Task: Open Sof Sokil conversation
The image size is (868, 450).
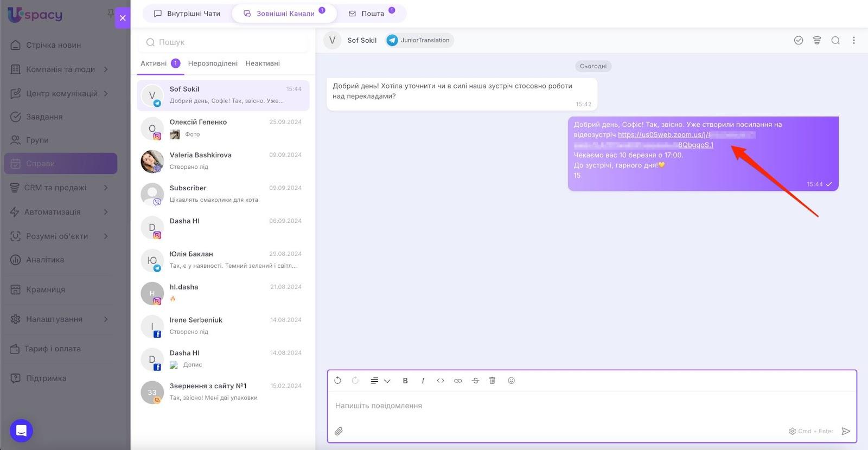Action: point(223,95)
